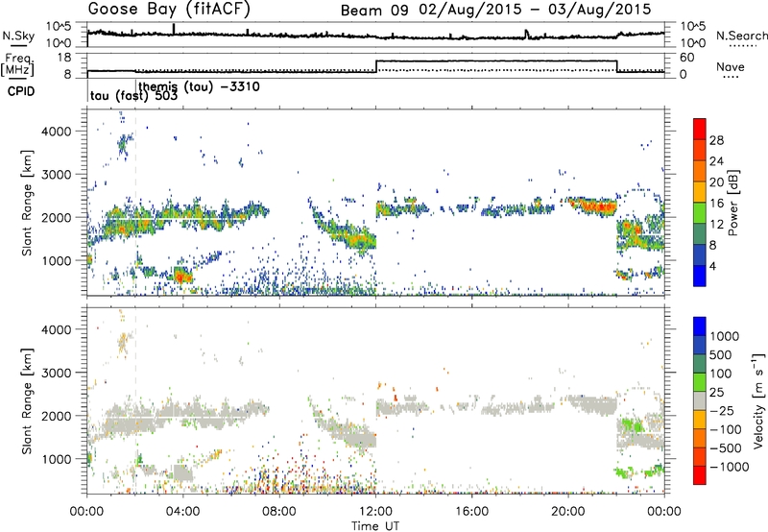Viewport: 768px width, 532px height.
Task: Click the 'Beam 09' date range header
Action: coord(495,10)
